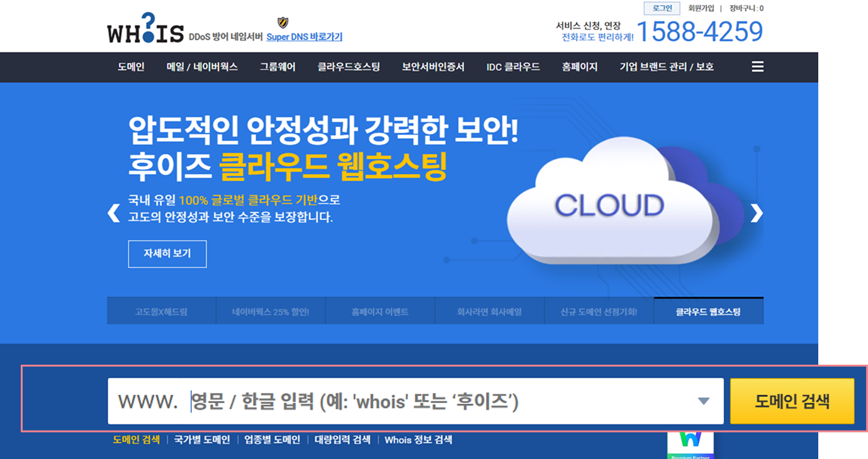Select the 신규 도메인 선점기회! banner tab
The image size is (868, 459).
599,311
